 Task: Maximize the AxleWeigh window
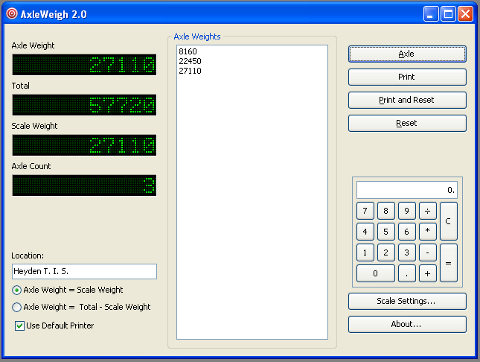[x=448, y=14]
